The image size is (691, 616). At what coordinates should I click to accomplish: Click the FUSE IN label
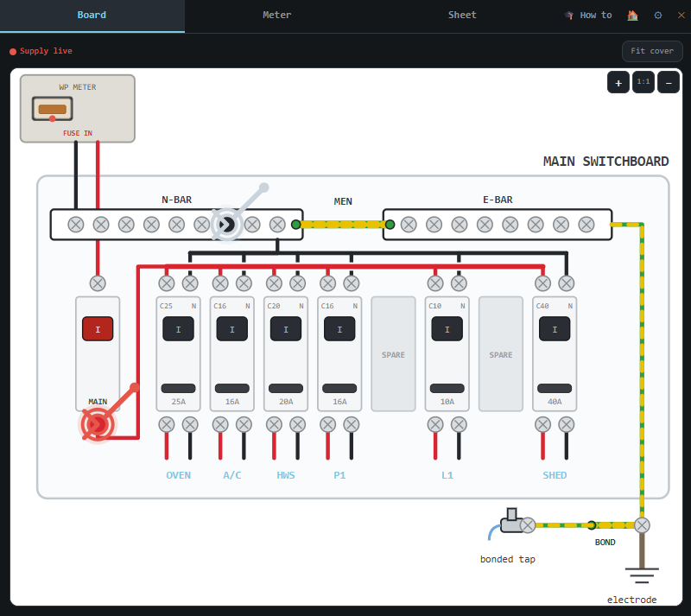point(78,133)
